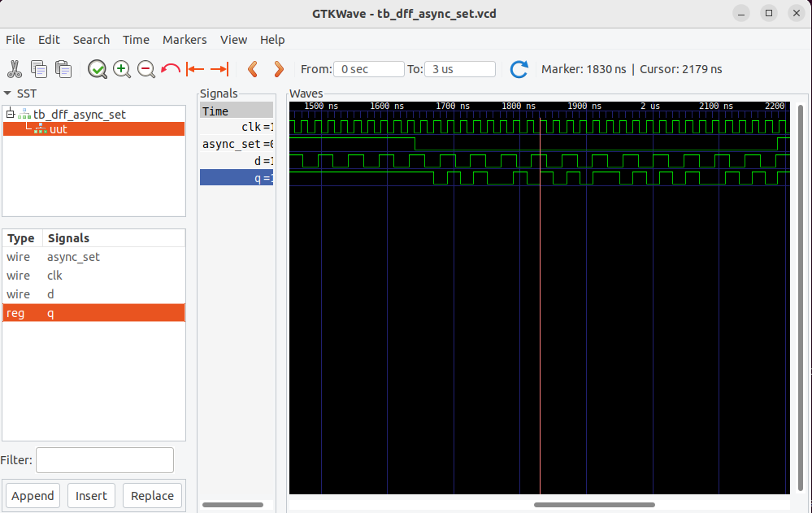Viewport: 812px width, 513px height.
Task: Click the Copy Traces icon
Action: [x=38, y=69]
